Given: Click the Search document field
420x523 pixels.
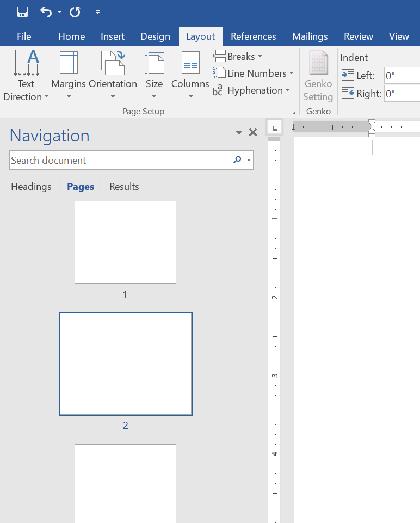Looking at the screenshot, I should click(x=120, y=161).
